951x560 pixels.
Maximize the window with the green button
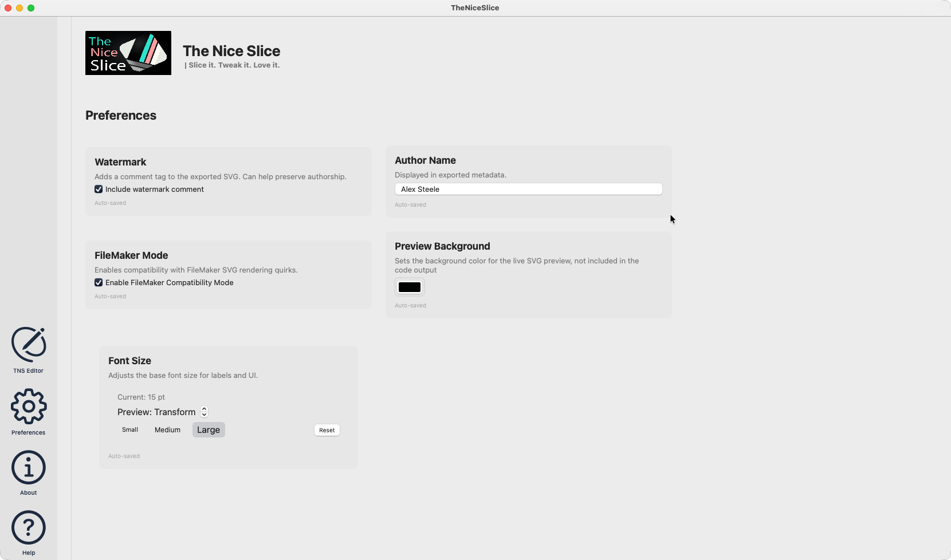click(31, 8)
